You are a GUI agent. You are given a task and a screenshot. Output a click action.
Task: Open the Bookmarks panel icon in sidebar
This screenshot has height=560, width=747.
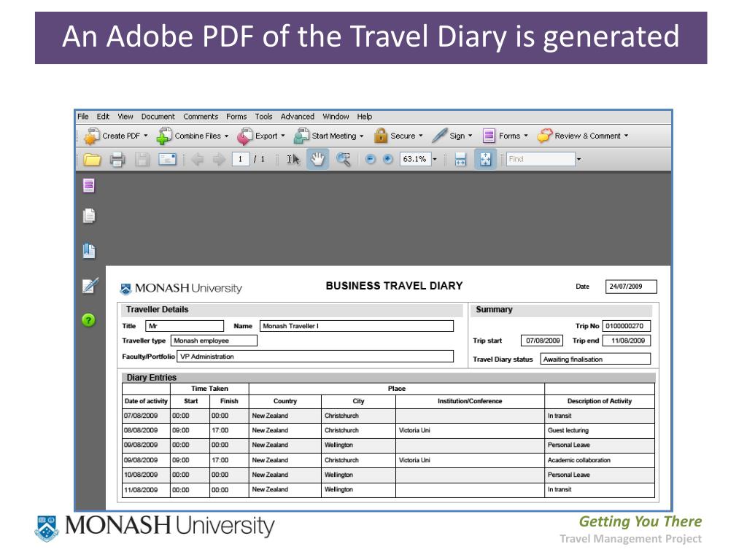tap(88, 251)
